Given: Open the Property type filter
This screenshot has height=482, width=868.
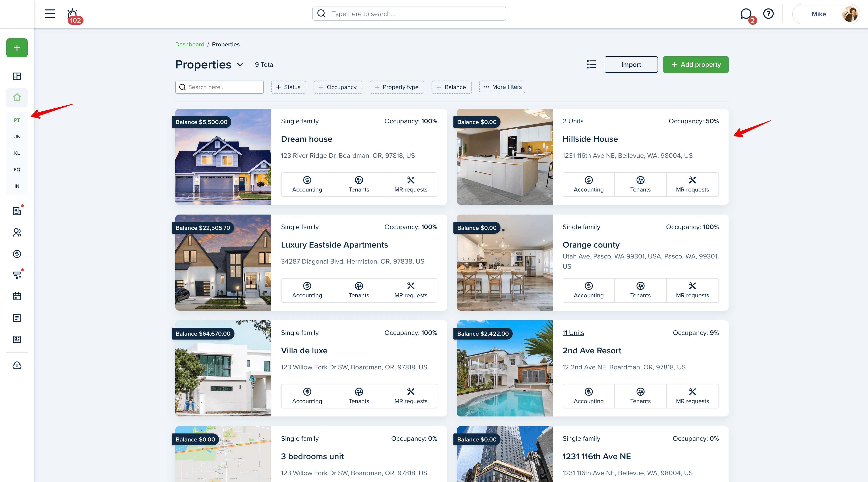Looking at the screenshot, I should click(397, 87).
